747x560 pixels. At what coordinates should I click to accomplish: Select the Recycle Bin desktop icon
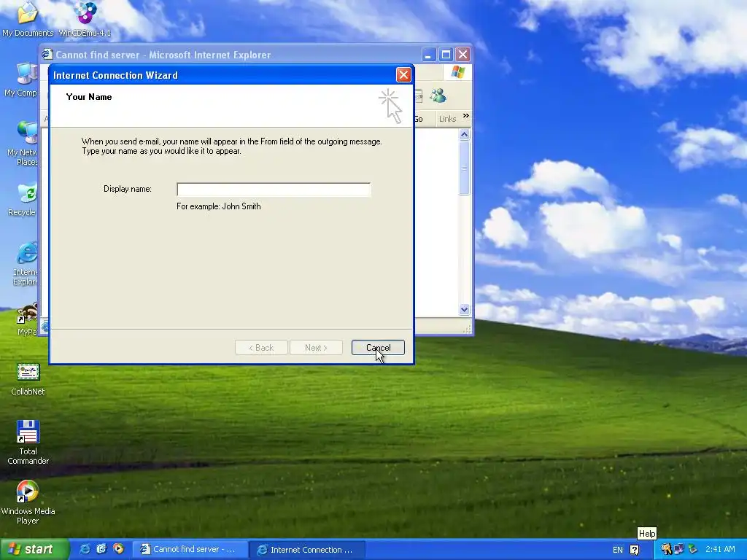click(x=24, y=200)
